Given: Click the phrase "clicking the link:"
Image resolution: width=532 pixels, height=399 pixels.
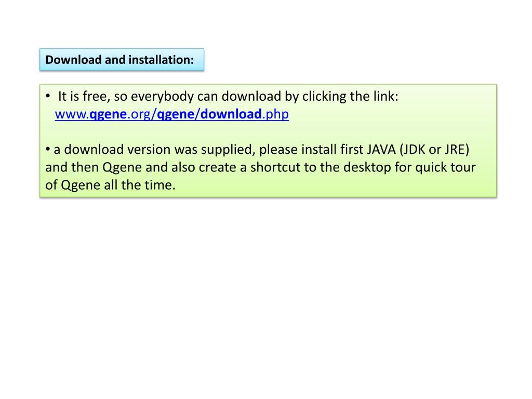Looking at the screenshot, I should pyautogui.click(x=350, y=97).
